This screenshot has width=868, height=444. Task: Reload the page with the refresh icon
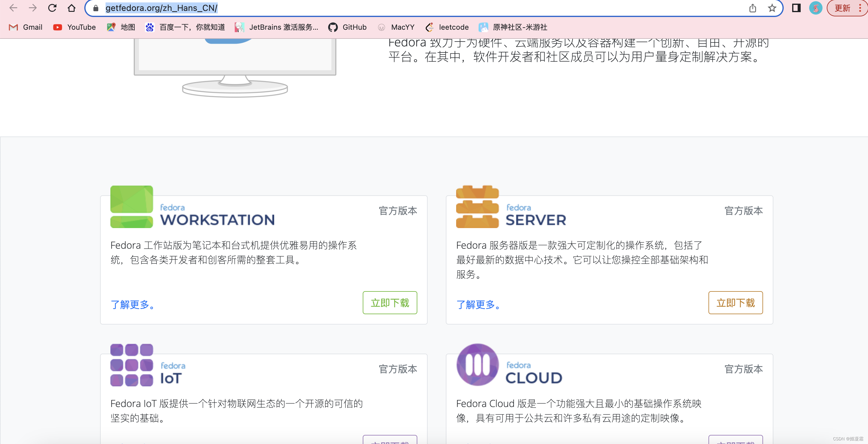(52, 8)
